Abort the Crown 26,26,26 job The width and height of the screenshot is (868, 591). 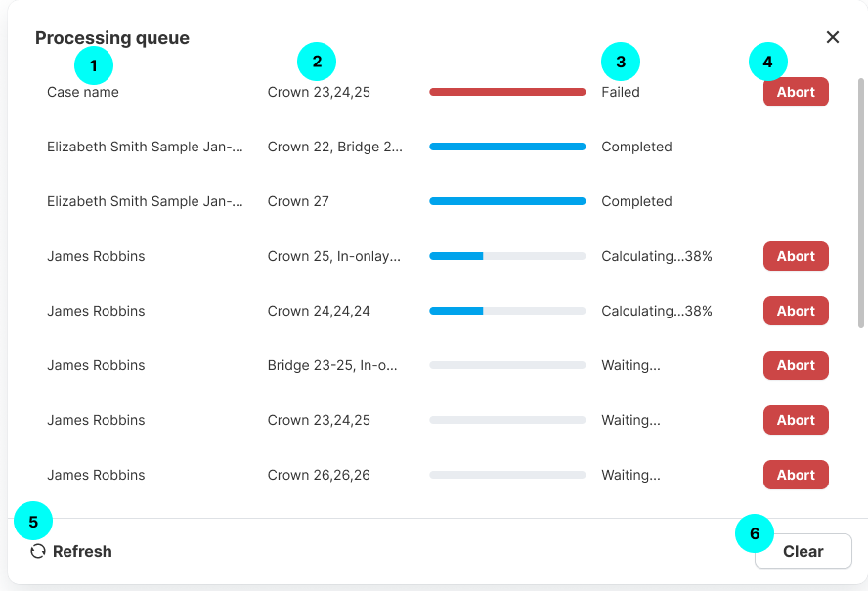click(x=796, y=475)
